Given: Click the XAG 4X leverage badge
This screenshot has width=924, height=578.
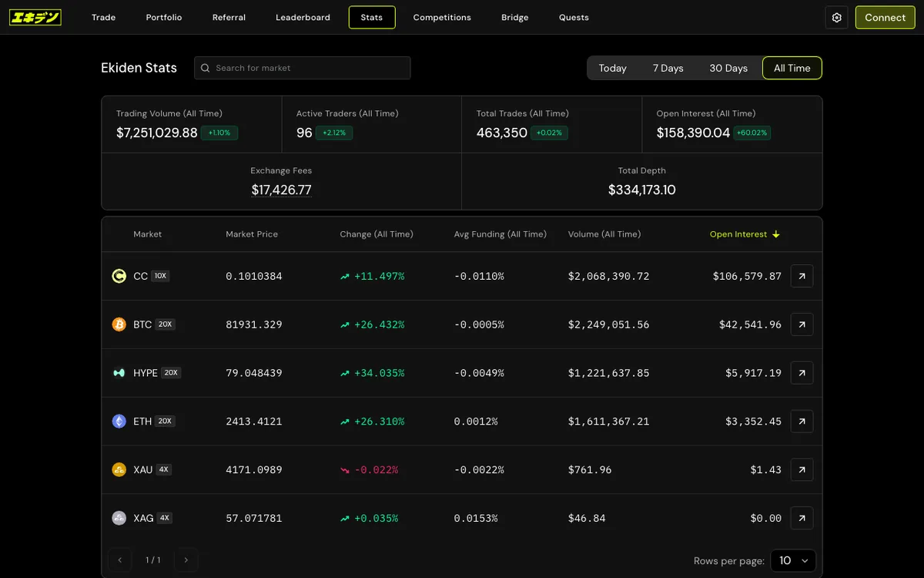Looking at the screenshot, I should 165,518.
